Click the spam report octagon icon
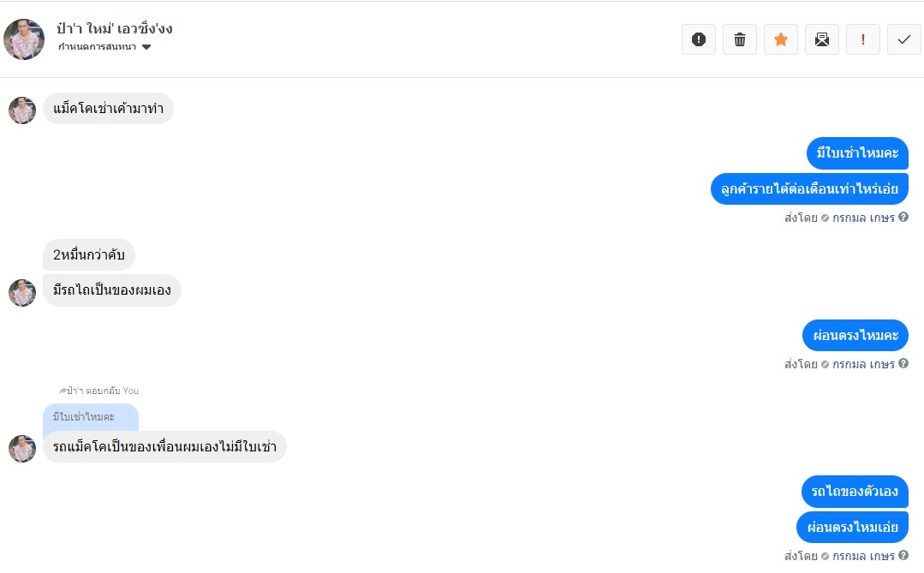Image resolution: width=924 pixels, height=573 pixels. point(699,39)
